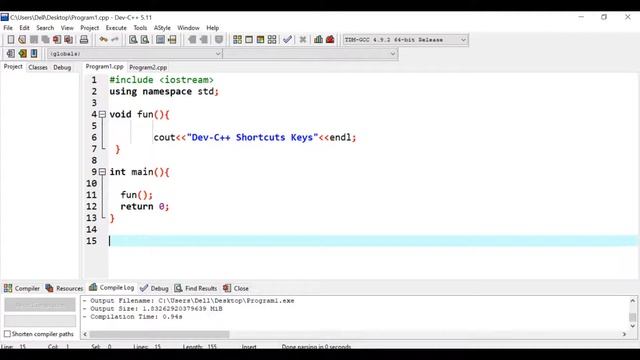Collapse the fold box at int main()

(x=102, y=172)
